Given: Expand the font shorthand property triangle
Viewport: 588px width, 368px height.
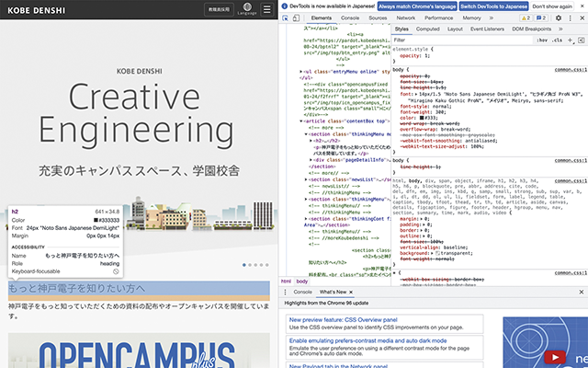Looking at the screenshot, I should coord(417,95).
